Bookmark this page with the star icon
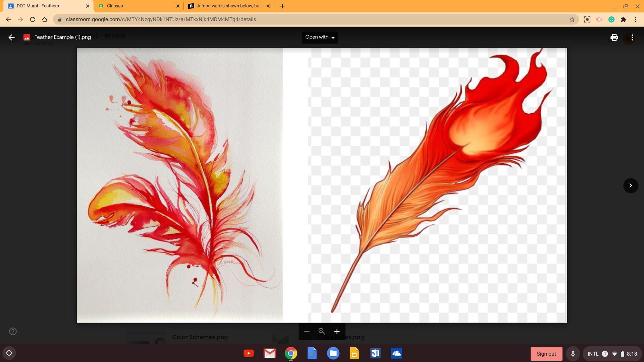This screenshot has height=362, width=644. [572, 19]
